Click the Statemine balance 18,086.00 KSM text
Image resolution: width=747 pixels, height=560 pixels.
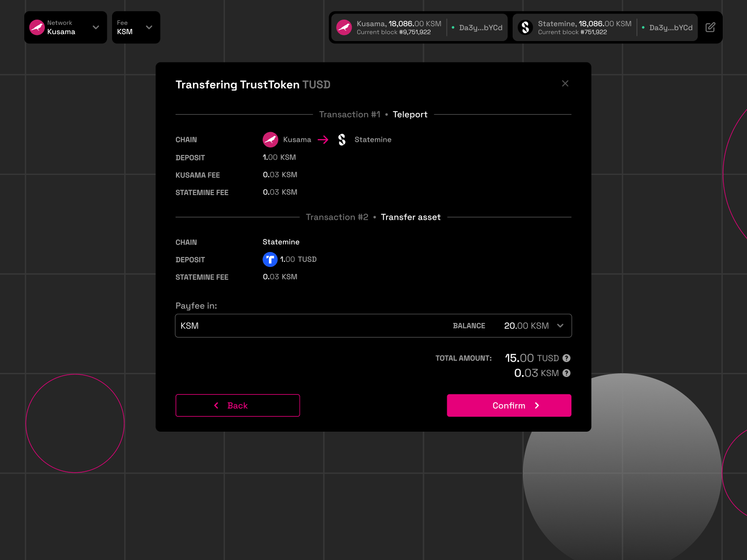click(605, 24)
